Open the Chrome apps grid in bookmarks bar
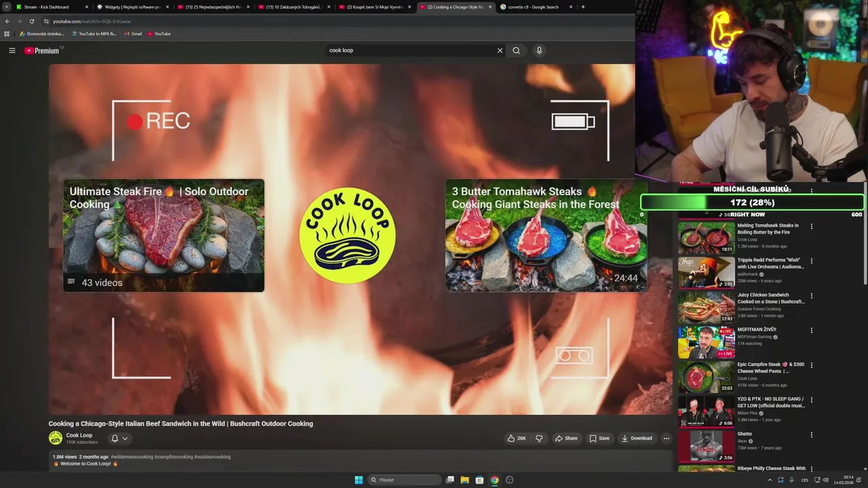This screenshot has height=488, width=868. (x=7, y=34)
